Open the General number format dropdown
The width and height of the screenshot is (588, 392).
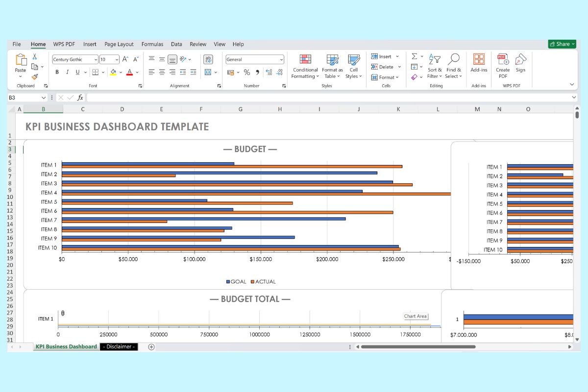[281, 60]
